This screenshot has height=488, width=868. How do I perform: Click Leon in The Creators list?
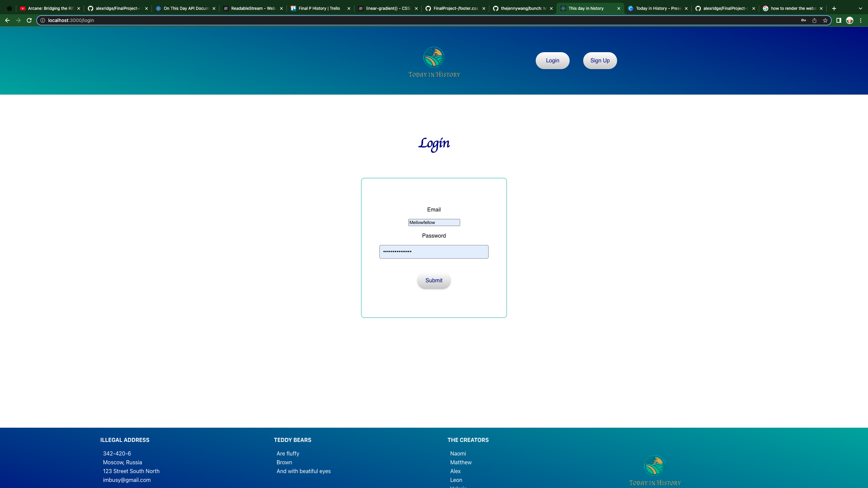[x=456, y=480]
